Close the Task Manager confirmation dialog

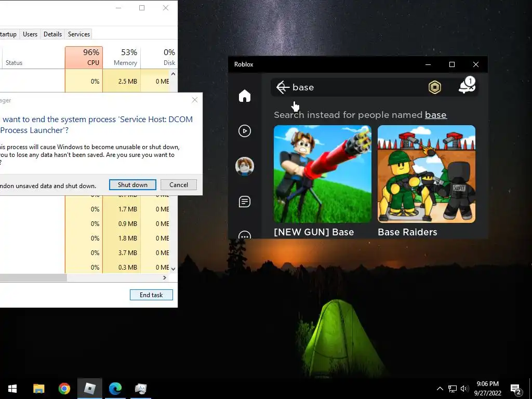pos(194,100)
